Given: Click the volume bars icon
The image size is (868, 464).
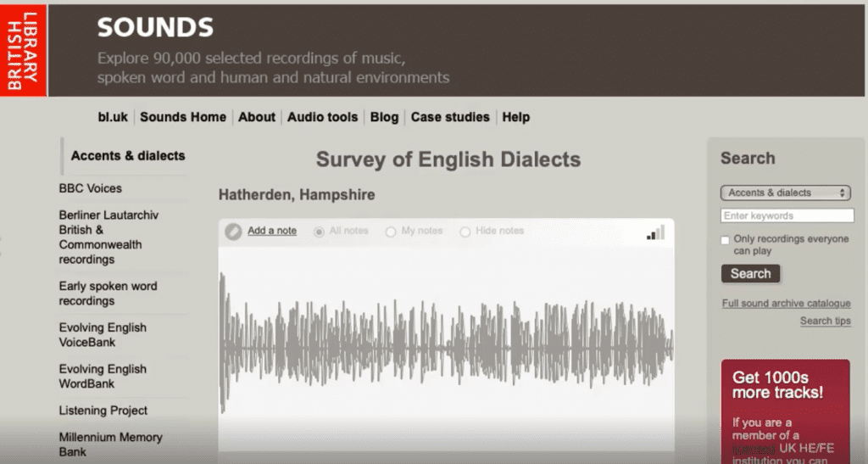Looking at the screenshot, I should click(x=655, y=232).
